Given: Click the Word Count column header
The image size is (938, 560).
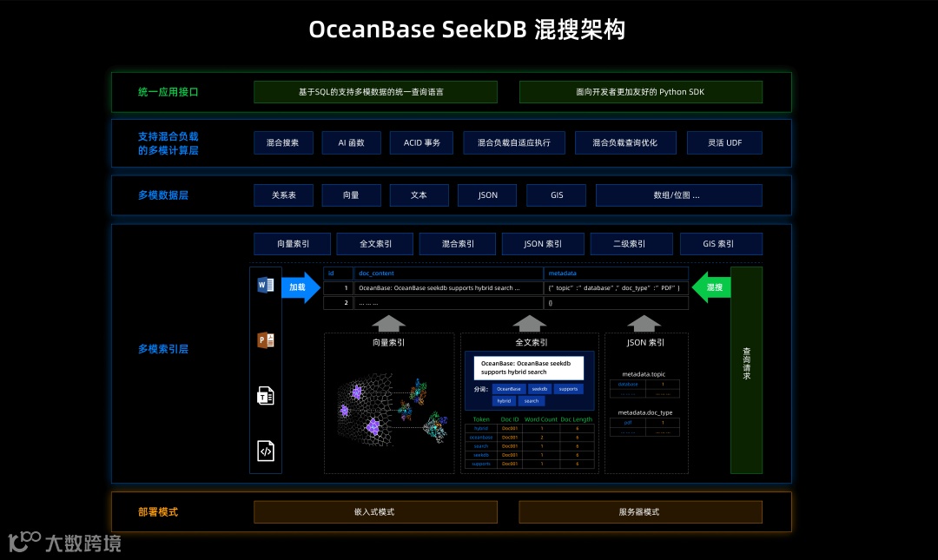Looking at the screenshot, I should click(541, 419).
